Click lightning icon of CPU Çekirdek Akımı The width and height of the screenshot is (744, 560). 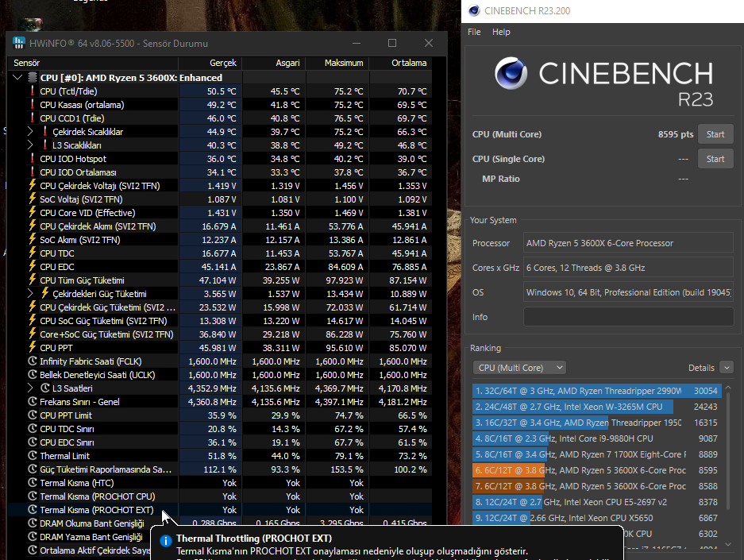(x=33, y=226)
